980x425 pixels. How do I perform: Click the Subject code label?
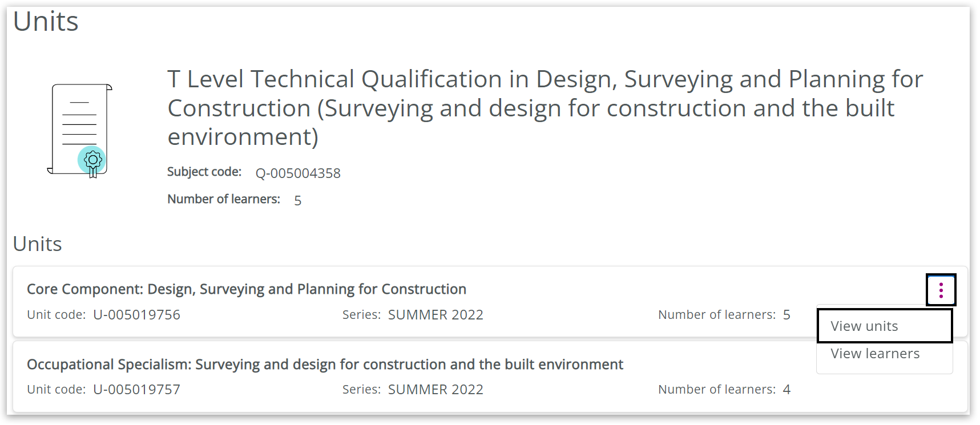[x=204, y=172]
